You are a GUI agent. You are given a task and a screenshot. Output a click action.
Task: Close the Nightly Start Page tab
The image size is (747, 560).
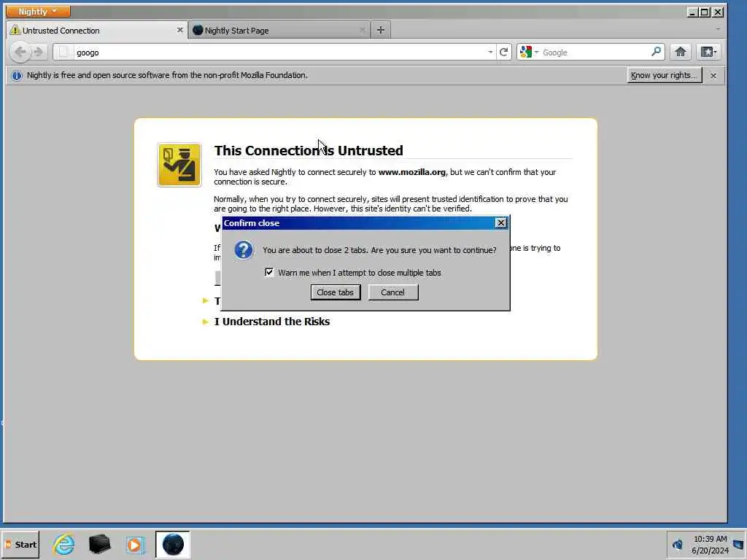(x=362, y=30)
